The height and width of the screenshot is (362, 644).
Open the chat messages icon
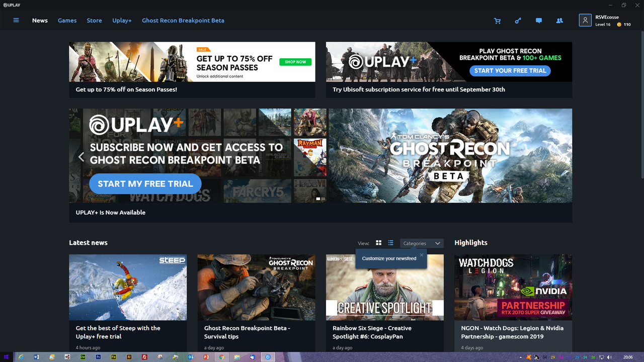click(539, 21)
